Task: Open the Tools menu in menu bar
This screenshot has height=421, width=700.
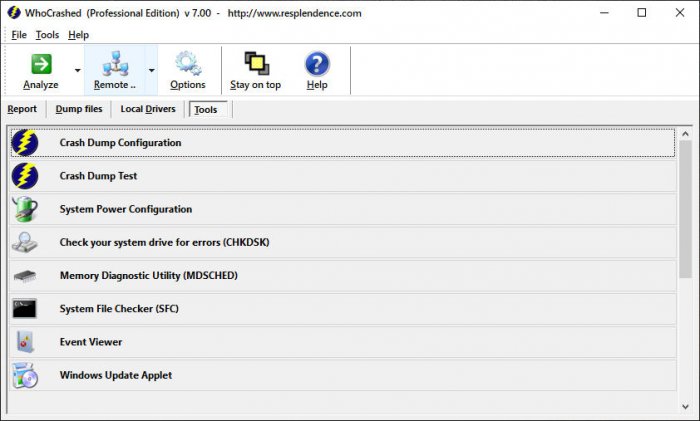Action: click(x=47, y=35)
